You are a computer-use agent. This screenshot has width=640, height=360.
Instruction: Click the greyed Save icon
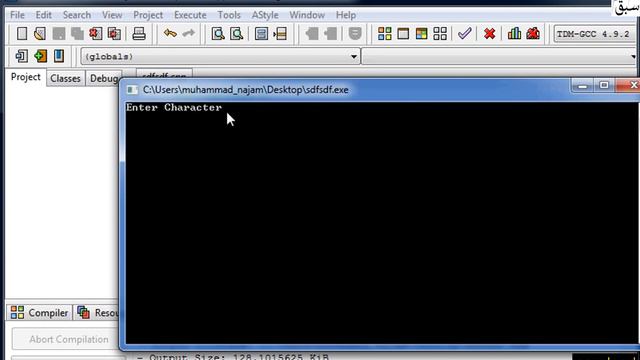pos(59,33)
